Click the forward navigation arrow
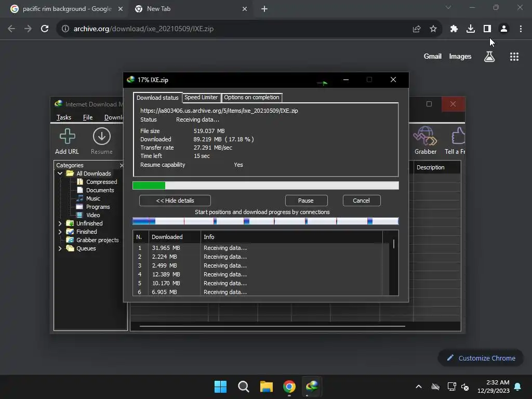 coord(28,29)
